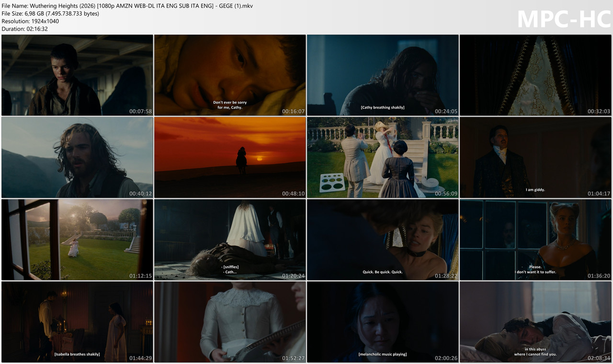The width and height of the screenshot is (613, 364).
Task: Select the thumbnail at 00:16:07
Action: click(x=230, y=75)
